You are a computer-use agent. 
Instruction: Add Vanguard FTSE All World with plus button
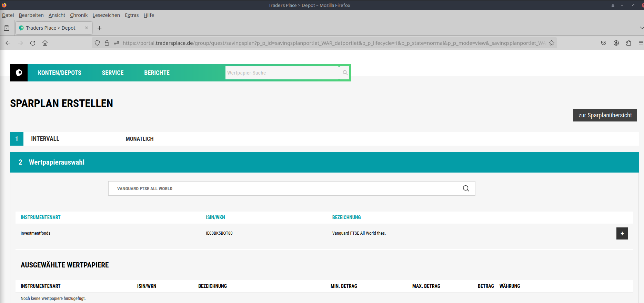[622, 233]
